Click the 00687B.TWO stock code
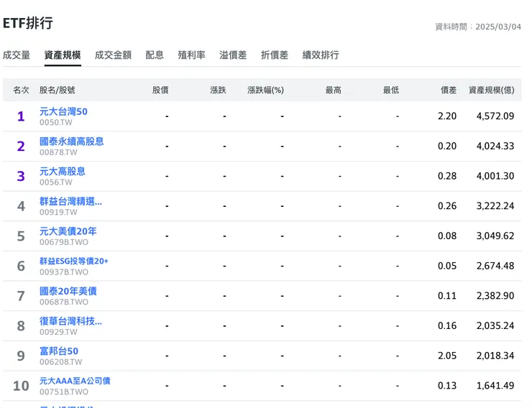Screen dimensions: 532x408 coord(64,302)
